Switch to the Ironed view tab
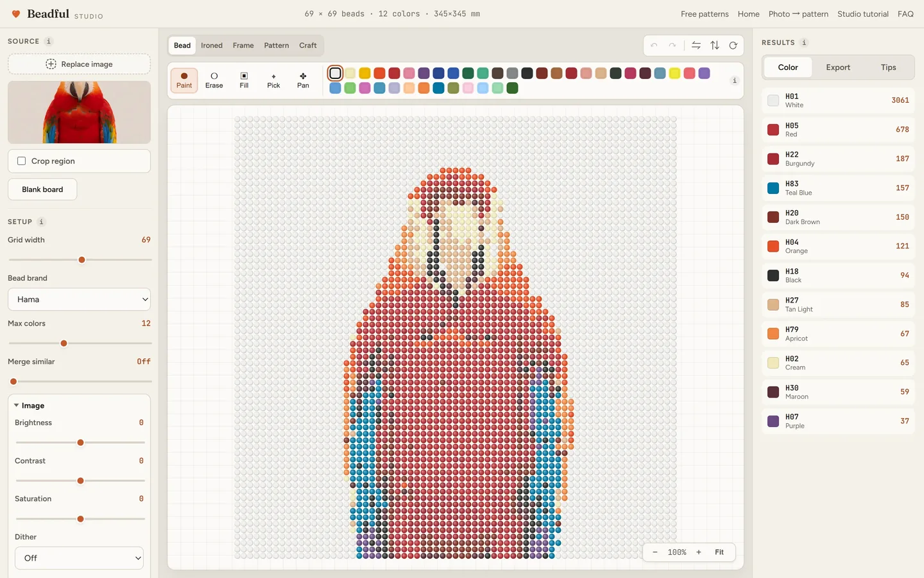 (x=212, y=46)
